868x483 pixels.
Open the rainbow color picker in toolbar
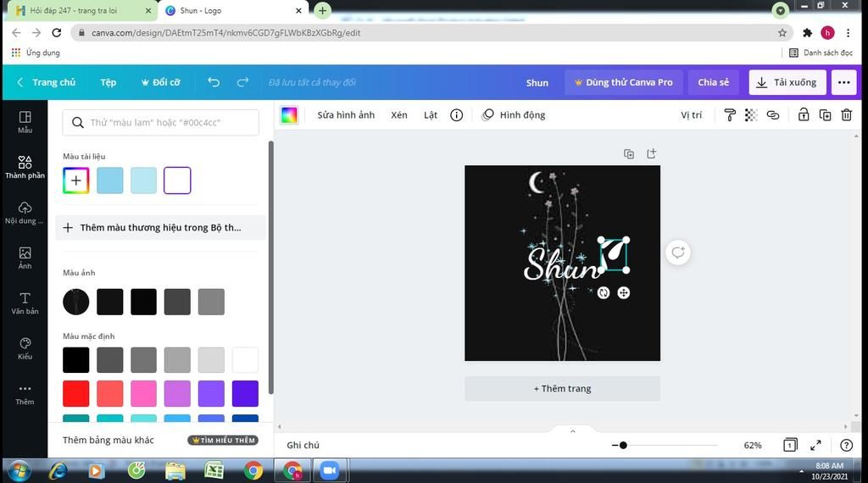click(x=289, y=115)
